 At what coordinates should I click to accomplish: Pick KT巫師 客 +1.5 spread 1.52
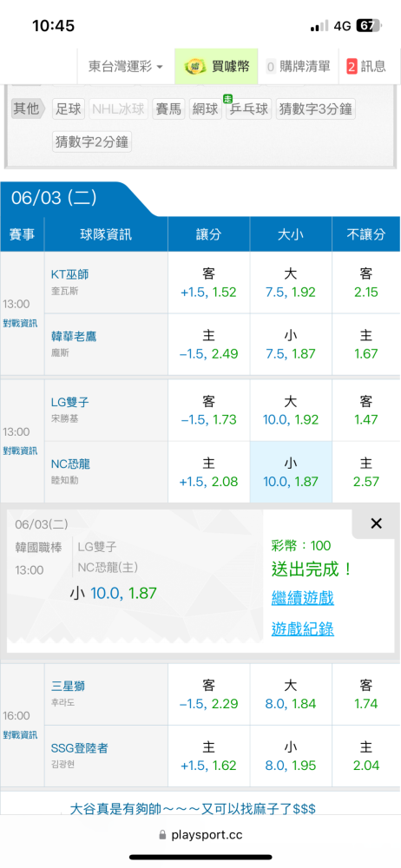click(208, 283)
